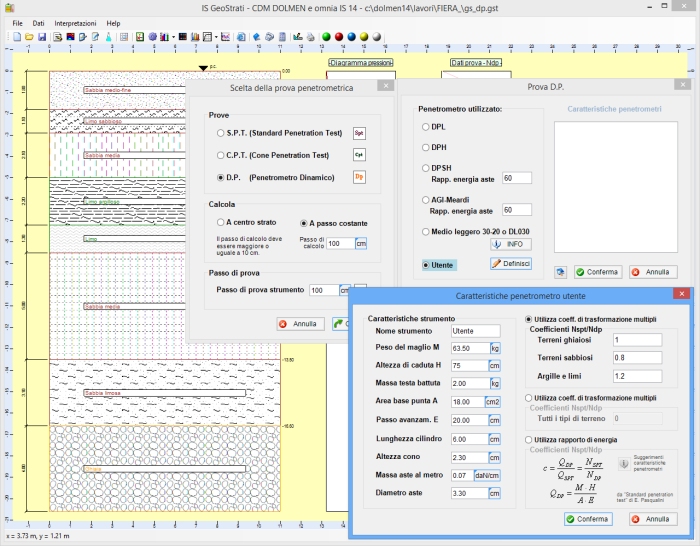Screen dimensions: 700x546
Task: Click the Cpt icon beside C.P.T. option
Action: tap(359, 155)
